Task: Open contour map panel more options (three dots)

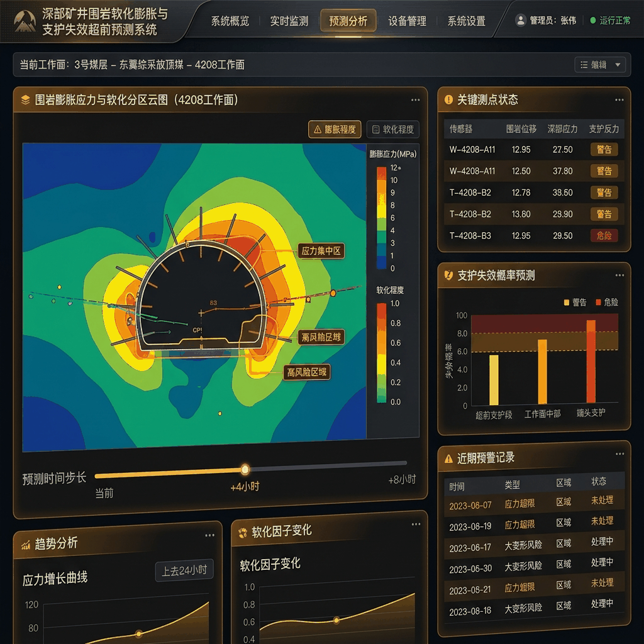Action: coord(415,100)
